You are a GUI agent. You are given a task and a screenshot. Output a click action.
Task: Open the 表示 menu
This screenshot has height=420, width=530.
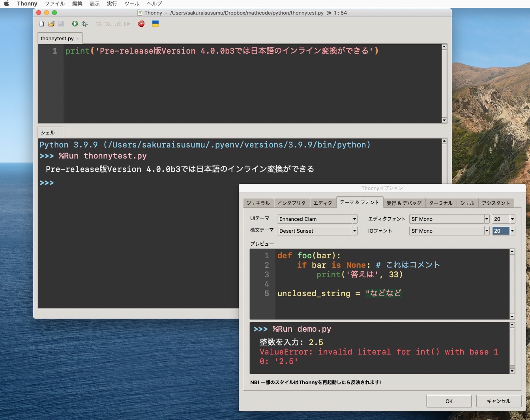[x=95, y=4]
